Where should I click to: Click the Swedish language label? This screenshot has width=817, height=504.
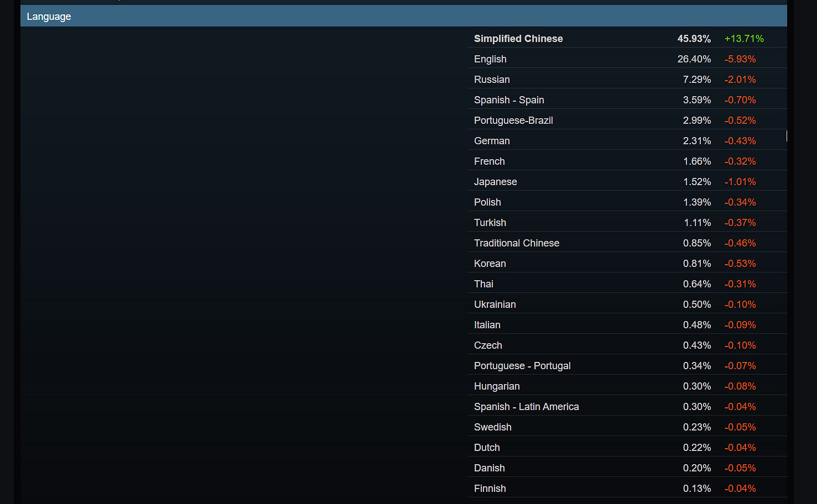pyautogui.click(x=493, y=427)
